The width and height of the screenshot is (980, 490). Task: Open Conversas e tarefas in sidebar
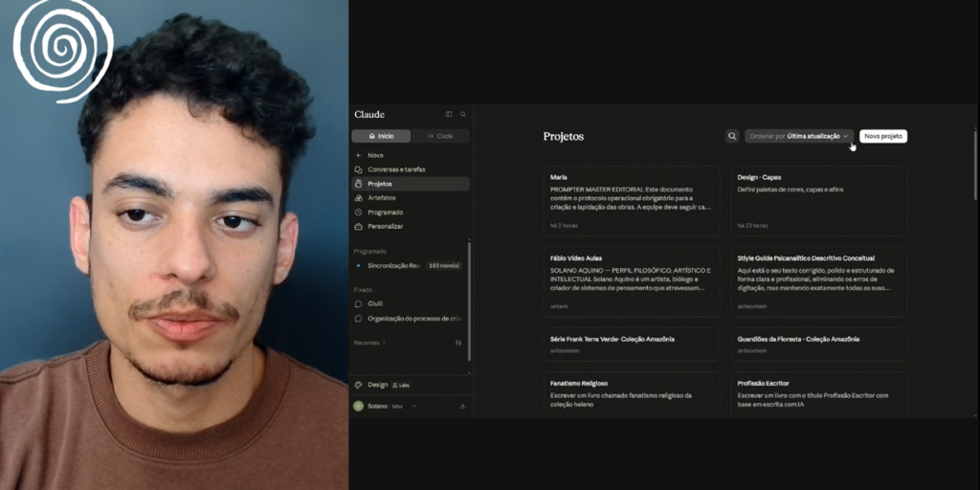[x=411, y=169]
